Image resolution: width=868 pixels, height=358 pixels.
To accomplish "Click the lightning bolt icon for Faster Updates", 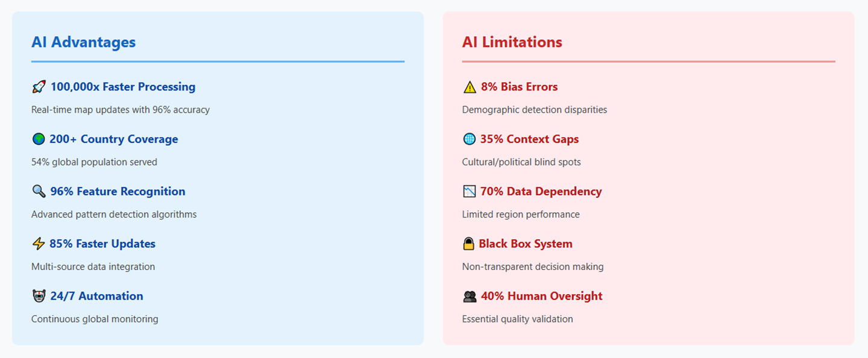I will (39, 244).
